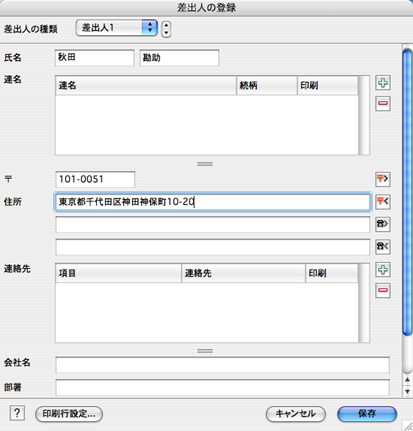Add a new 連名 row with plus icon
The width and height of the screenshot is (413, 431).
click(383, 83)
